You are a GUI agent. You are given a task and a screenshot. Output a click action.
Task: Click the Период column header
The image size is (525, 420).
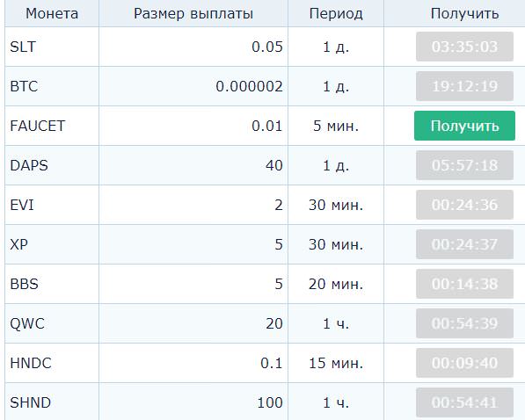tap(336, 13)
